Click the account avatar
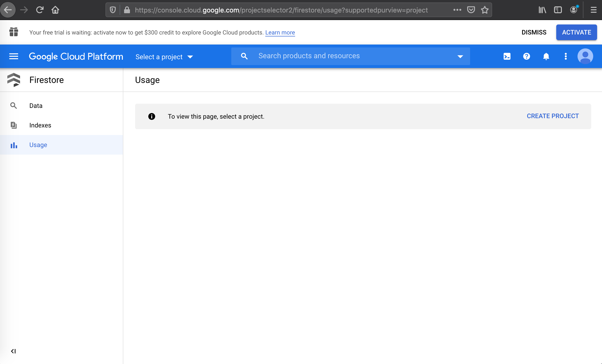The image size is (602, 364). 585,56
